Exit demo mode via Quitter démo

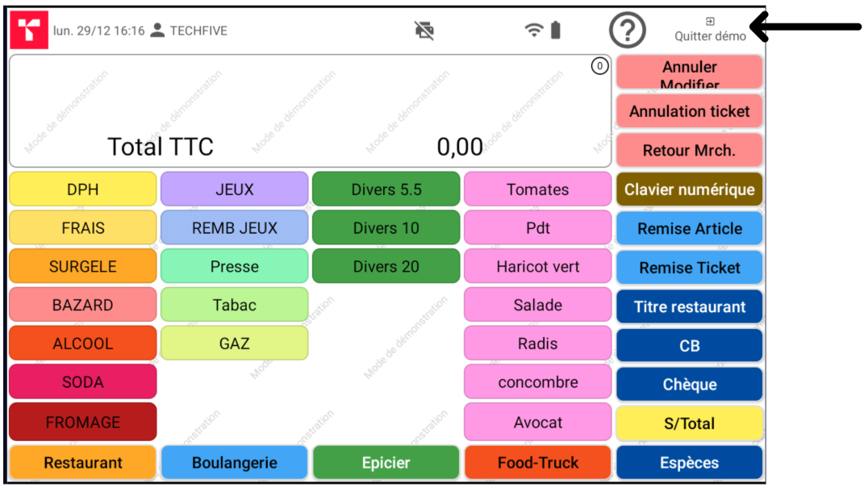coord(710,31)
